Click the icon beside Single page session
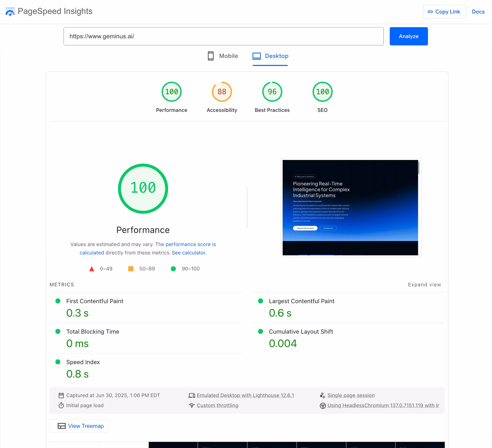Viewport: 492px width, 448px height. point(323,395)
